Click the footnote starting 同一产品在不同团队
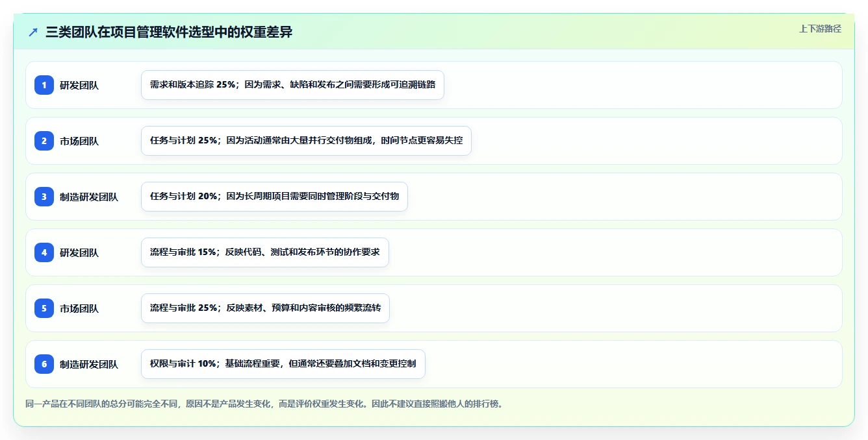Viewport: 868px width, 440px height. [264, 404]
